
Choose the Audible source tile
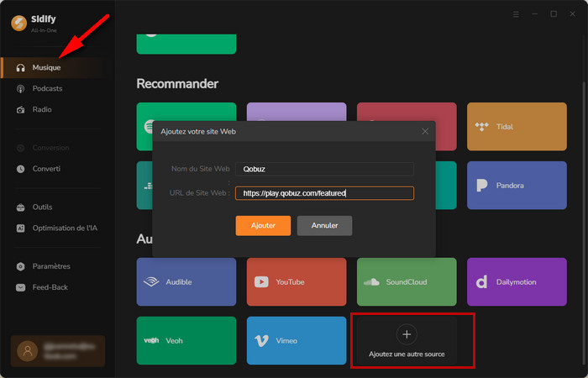click(x=186, y=281)
